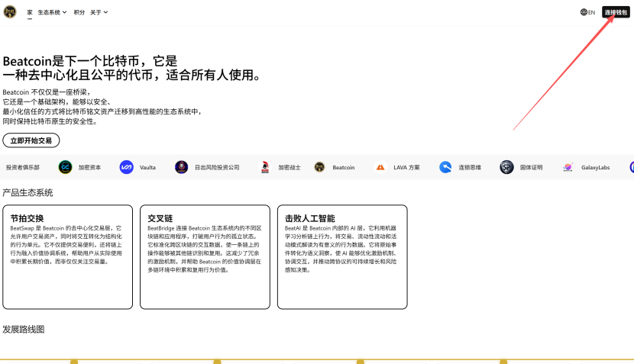634x364 pixels.
Task: Click the 连接钱包 connect wallet button
Action: [616, 12]
